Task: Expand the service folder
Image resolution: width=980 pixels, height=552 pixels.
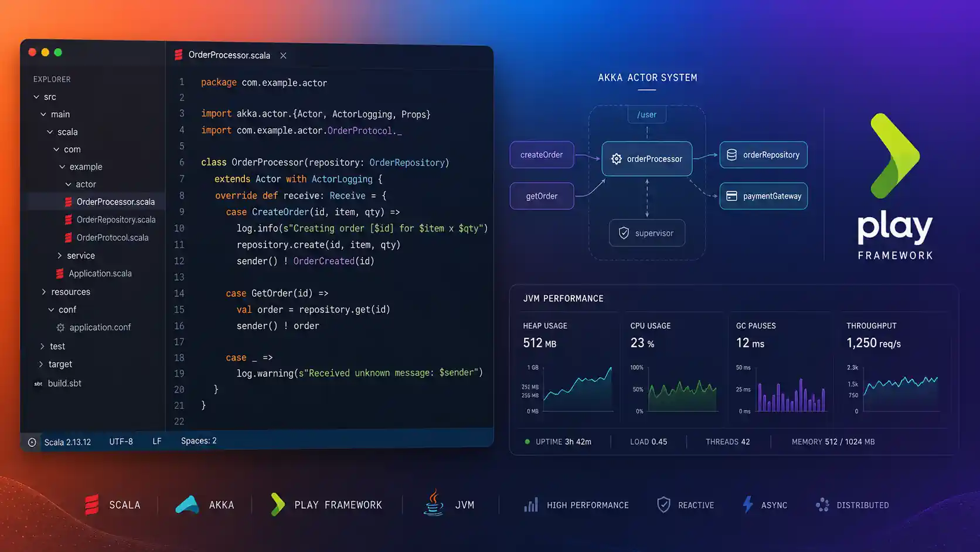Action: 60,256
